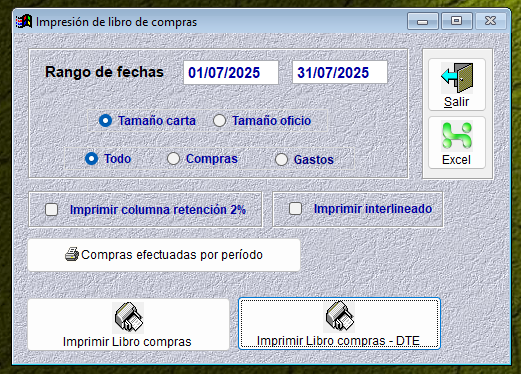This screenshot has height=374, width=521.
Task: Click the Salir exit door icon
Action: click(457, 78)
